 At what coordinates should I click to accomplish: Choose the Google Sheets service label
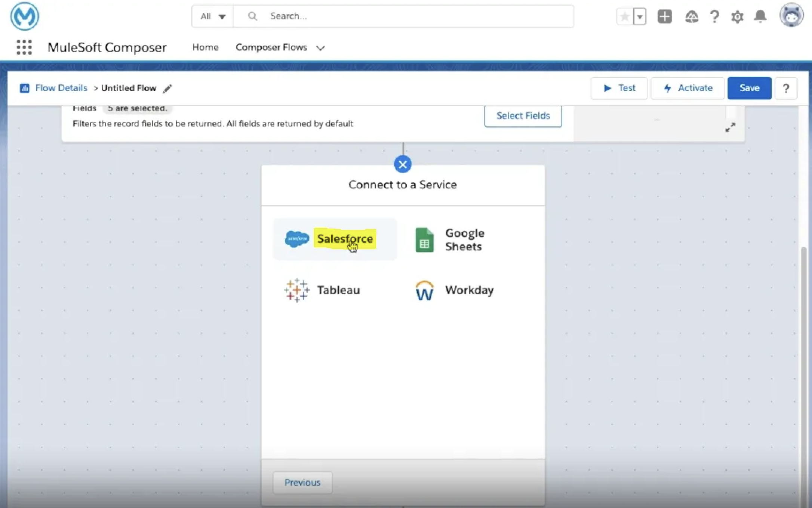click(465, 240)
